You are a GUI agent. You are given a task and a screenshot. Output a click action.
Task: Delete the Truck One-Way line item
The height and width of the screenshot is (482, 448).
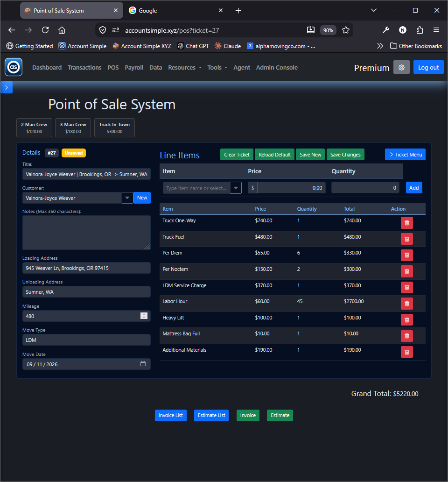406,223
